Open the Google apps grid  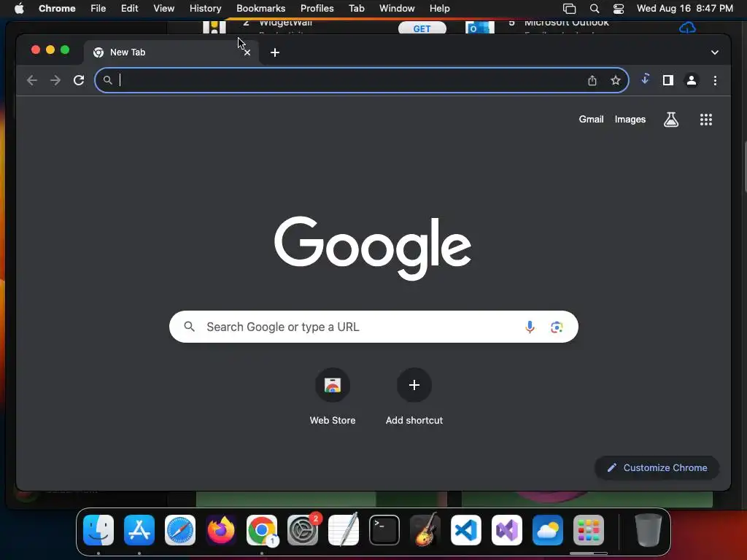pyautogui.click(x=706, y=120)
